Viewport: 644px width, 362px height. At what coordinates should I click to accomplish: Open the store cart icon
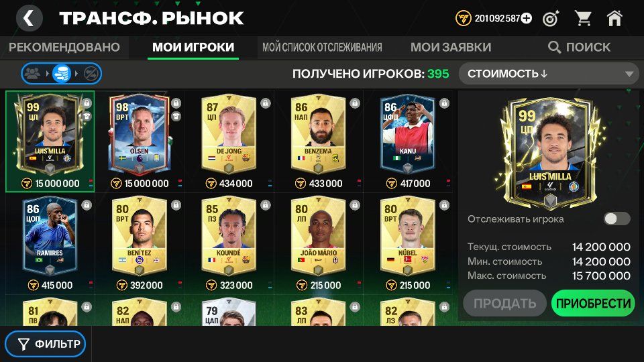click(583, 19)
